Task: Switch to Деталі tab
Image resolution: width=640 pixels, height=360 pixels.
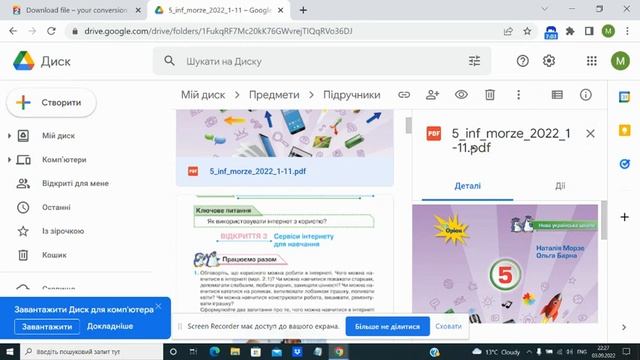Action: click(467, 186)
